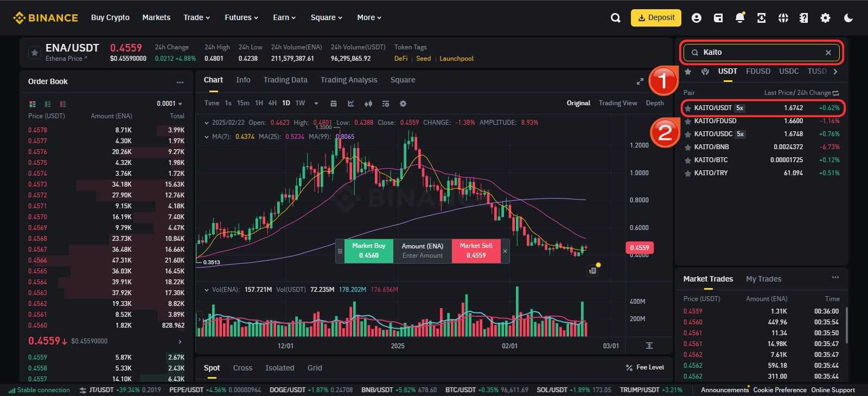Viewport: 868px width, 396px height.
Task: Open the new listings zone tab icon
Action: click(705, 72)
